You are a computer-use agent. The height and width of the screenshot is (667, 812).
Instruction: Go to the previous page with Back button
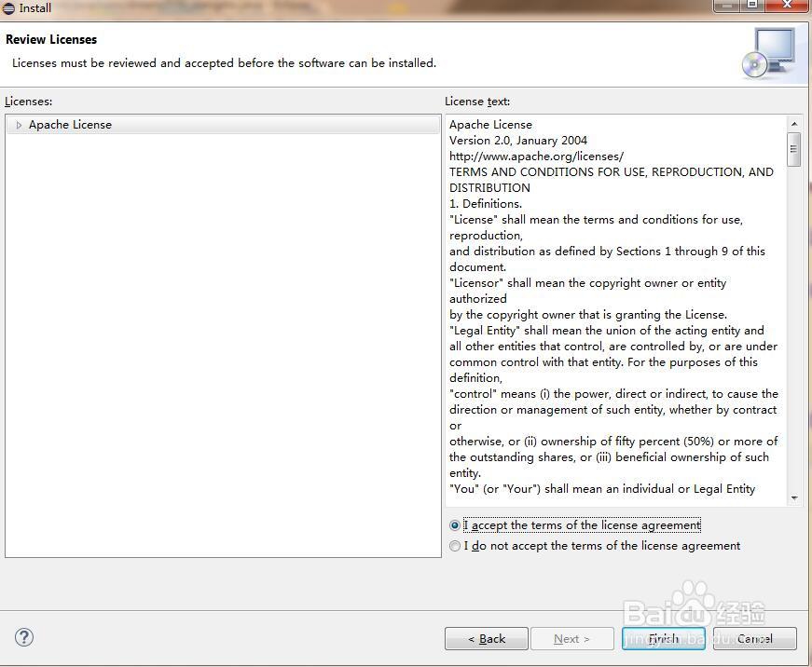(x=487, y=638)
